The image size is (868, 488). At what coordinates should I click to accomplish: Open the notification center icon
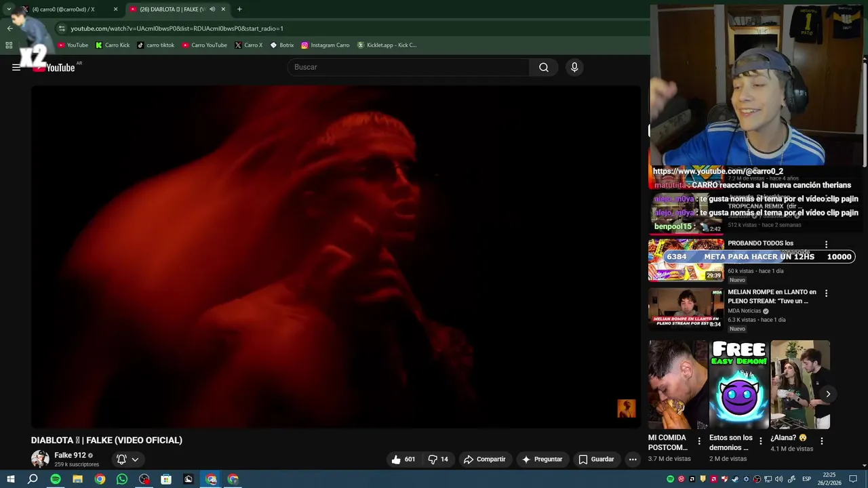(x=853, y=479)
